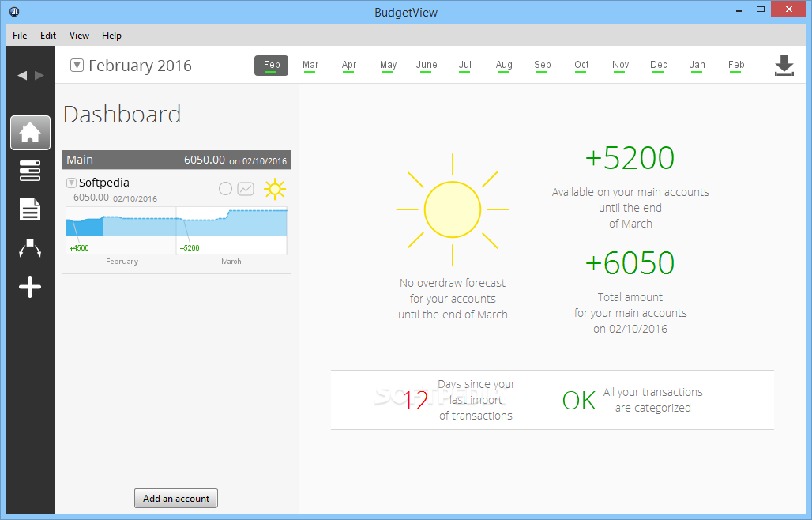Maximize the BudgetView window
812x520 pixels.
(x=760, y=9)
